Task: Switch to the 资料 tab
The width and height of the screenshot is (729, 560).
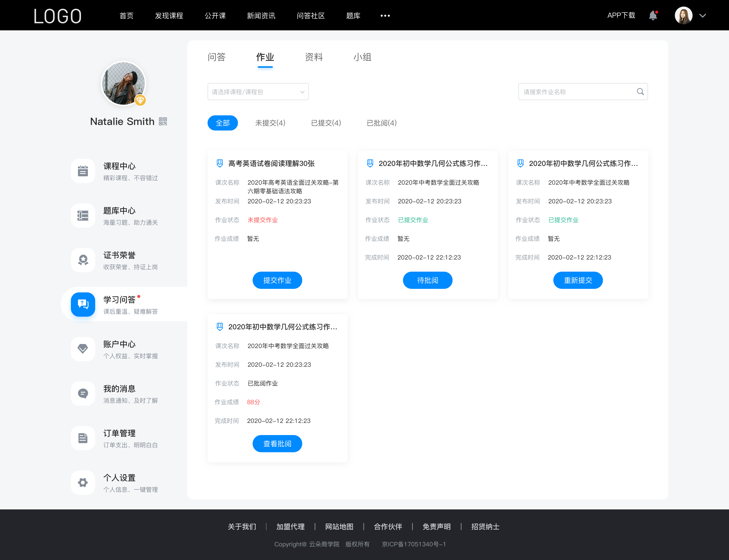Action: 314,57
